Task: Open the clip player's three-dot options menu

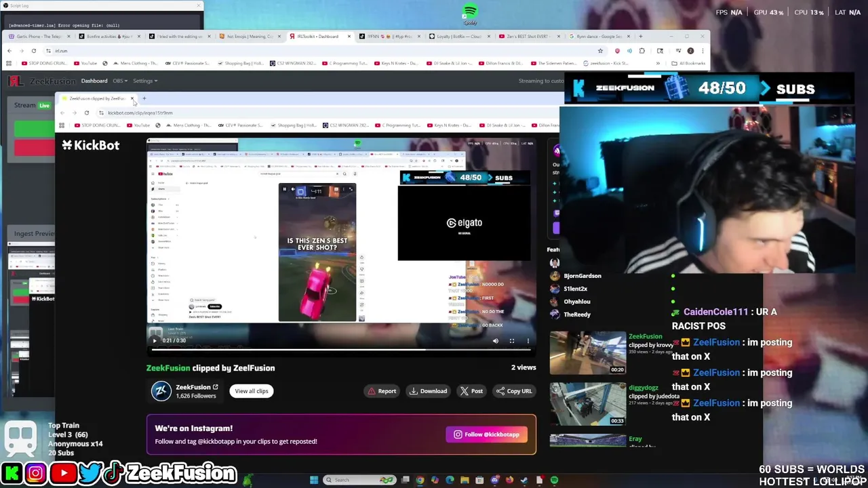Action: [x=528, y=341]
